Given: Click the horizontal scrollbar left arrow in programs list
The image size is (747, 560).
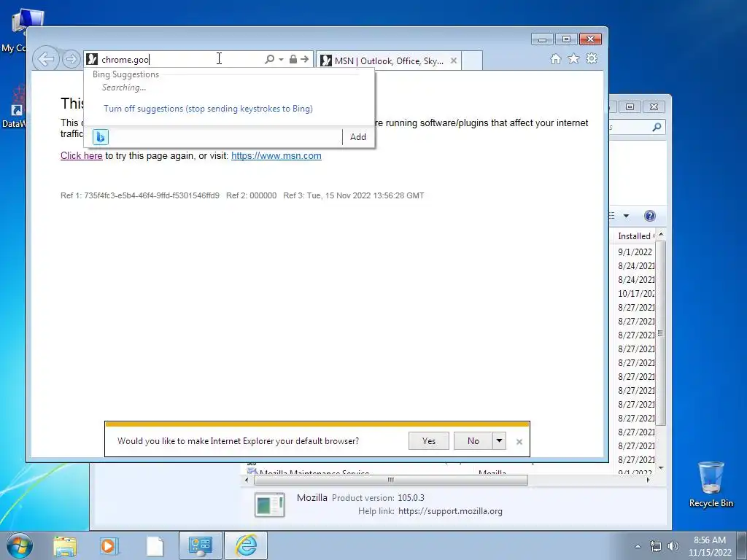Looking at the screenshot, I should [247, 480].
